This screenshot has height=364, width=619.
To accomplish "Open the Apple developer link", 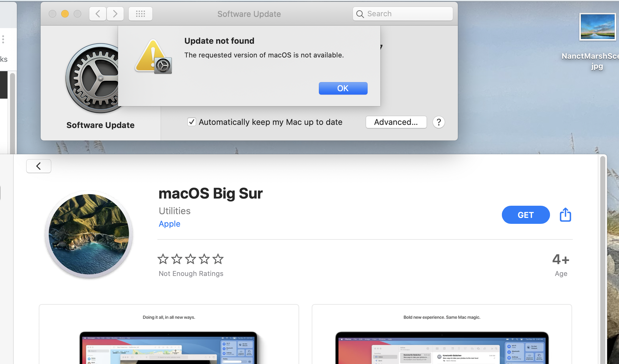I will coord(169,224).
